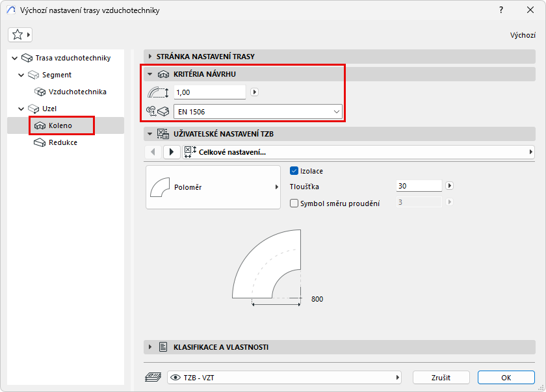Select the Segment tree item
This screenshot has height=392, width=546.
[57, 75]
